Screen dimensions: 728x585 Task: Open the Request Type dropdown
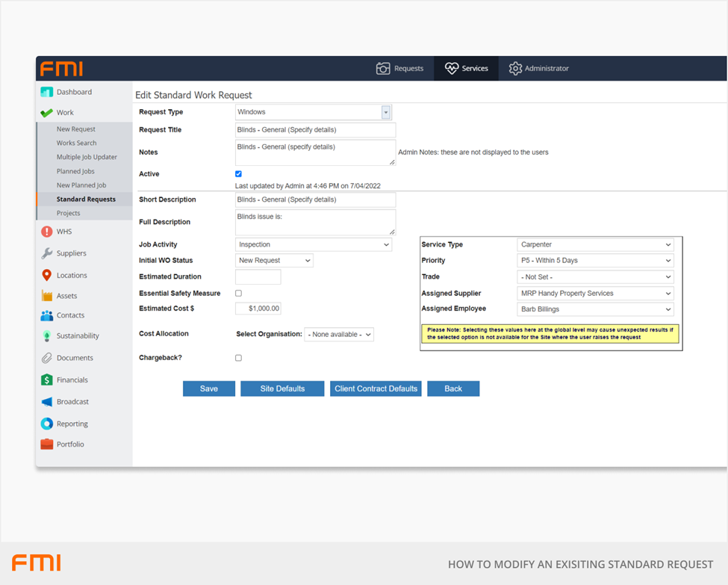(x=386, y=112)
